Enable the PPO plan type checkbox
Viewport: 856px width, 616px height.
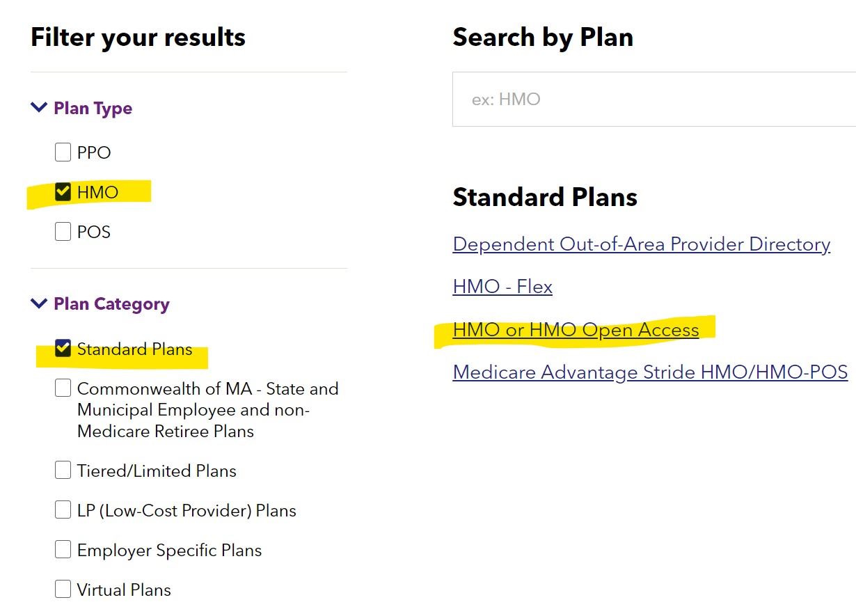click(x=63, y=152)
